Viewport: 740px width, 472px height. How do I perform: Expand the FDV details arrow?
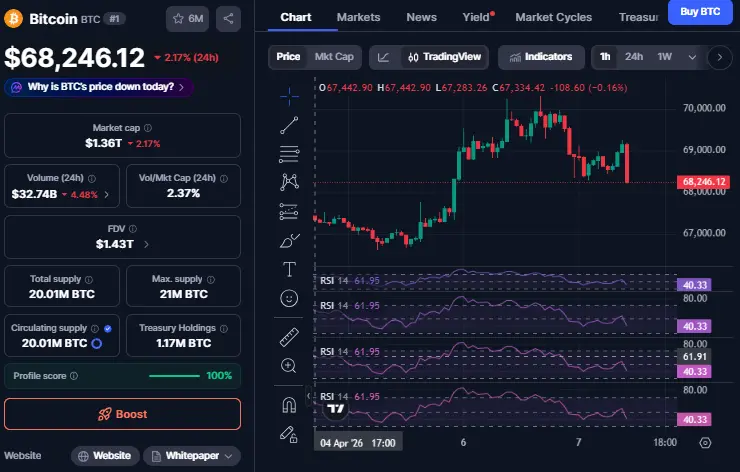point(147,244)
